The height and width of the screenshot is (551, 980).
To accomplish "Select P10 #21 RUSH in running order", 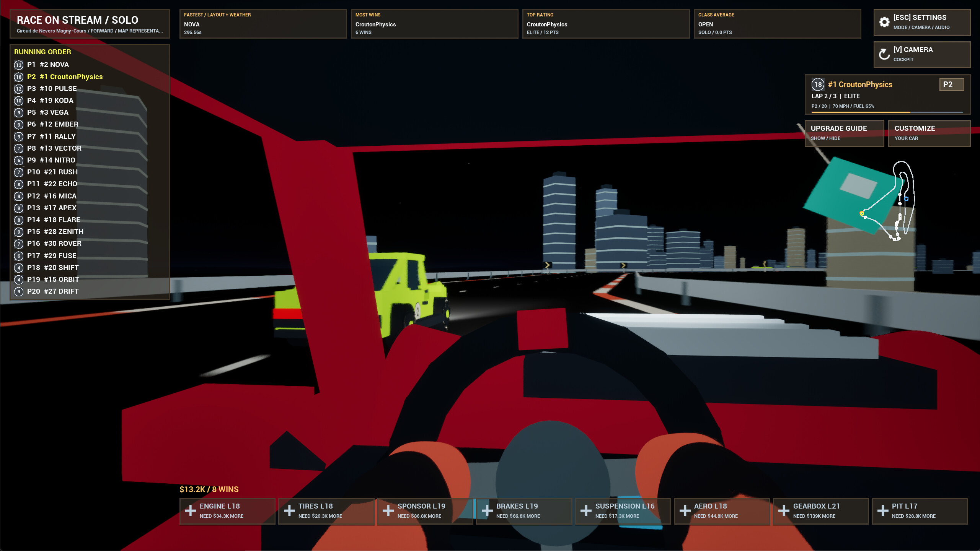I will click(x=90, y=172).
